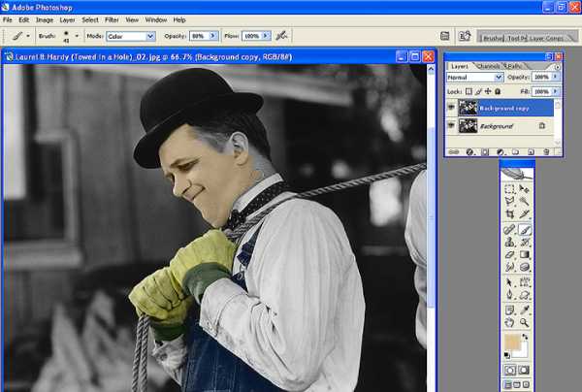Enable airbrush mode in options bar
This screenshot has height=392, width=582.
[281, 36]
